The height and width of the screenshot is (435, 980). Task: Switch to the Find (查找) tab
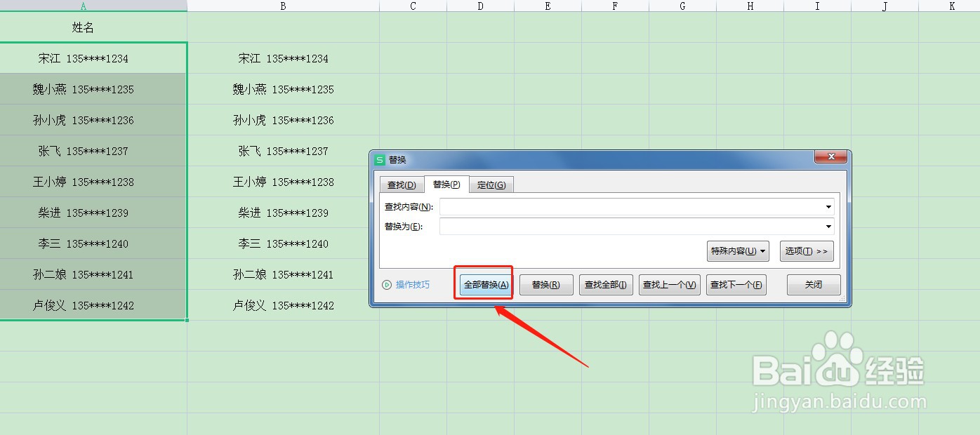[x=402, y=185]
